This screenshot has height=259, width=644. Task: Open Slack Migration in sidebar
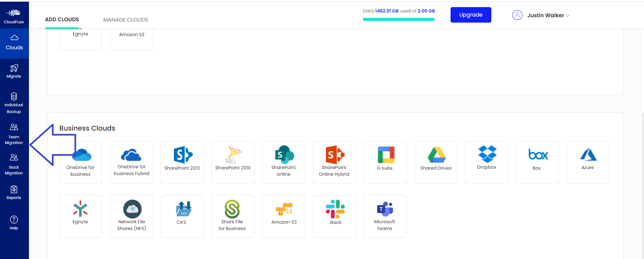point(14,164)
